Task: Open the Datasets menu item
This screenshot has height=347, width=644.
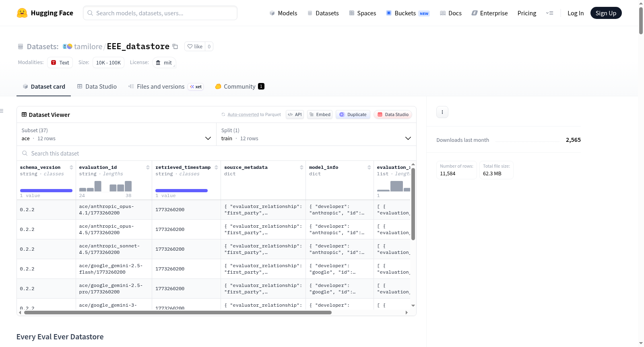Action: pyautogui.click(x=323, y=13)
